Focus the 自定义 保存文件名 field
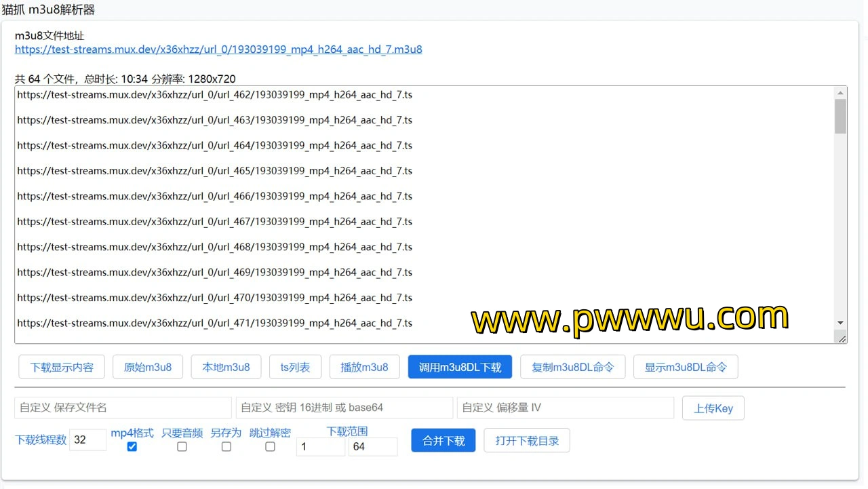 click(123, 408)
